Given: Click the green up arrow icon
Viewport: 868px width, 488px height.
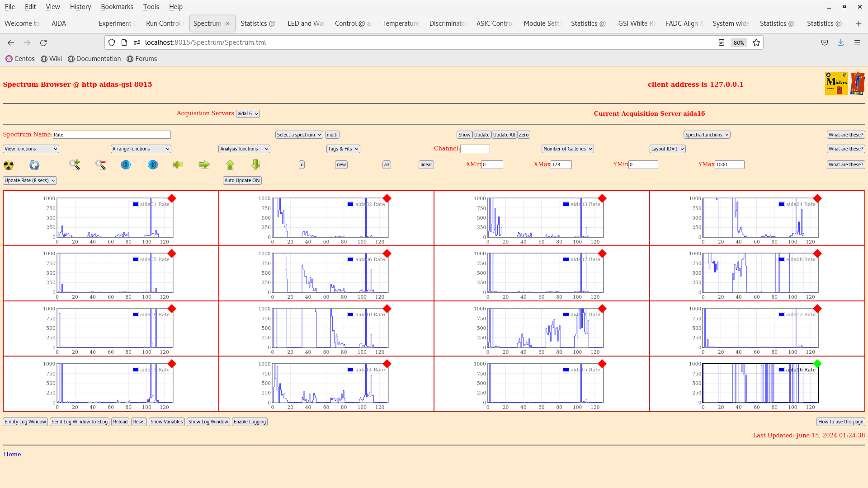Looking at the screenshot, I should pos(230,165).
